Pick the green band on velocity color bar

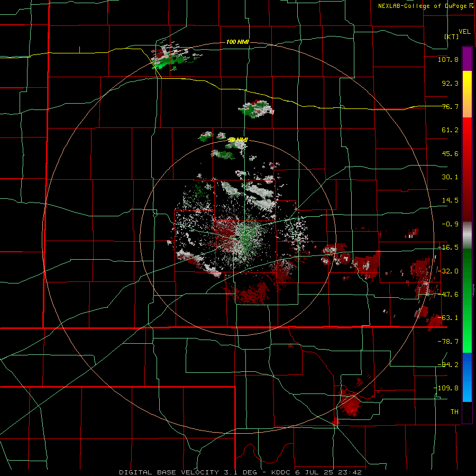coord(467,300)
